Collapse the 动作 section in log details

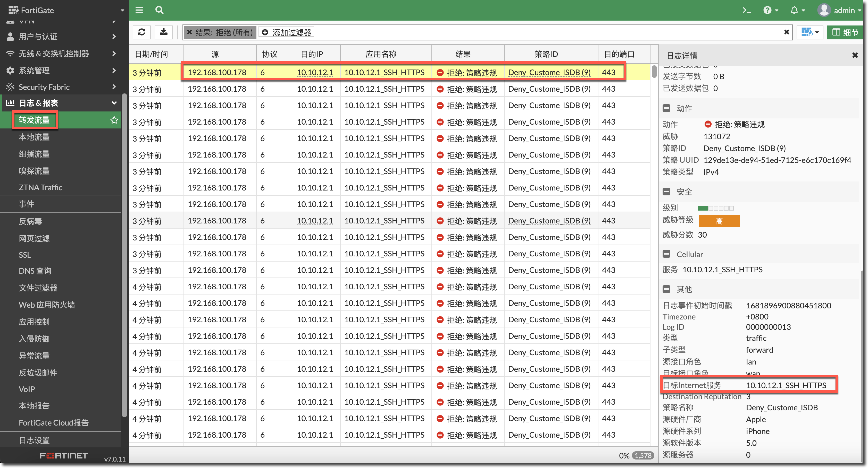[x=666, y=108]
